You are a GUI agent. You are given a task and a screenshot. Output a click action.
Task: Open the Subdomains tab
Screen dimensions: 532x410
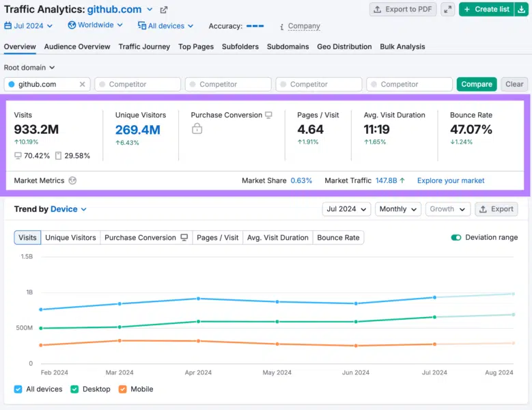288,47
